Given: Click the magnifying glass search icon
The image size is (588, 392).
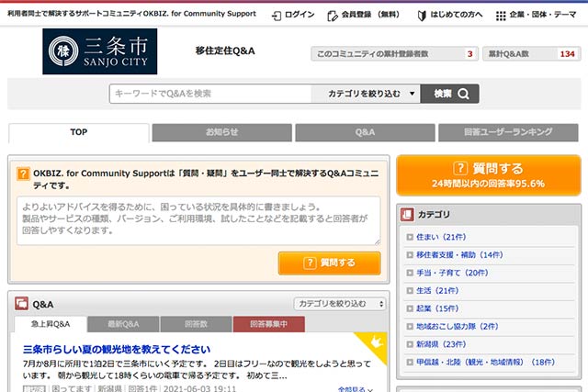Looking at the screenshot, I should [463, 94].
